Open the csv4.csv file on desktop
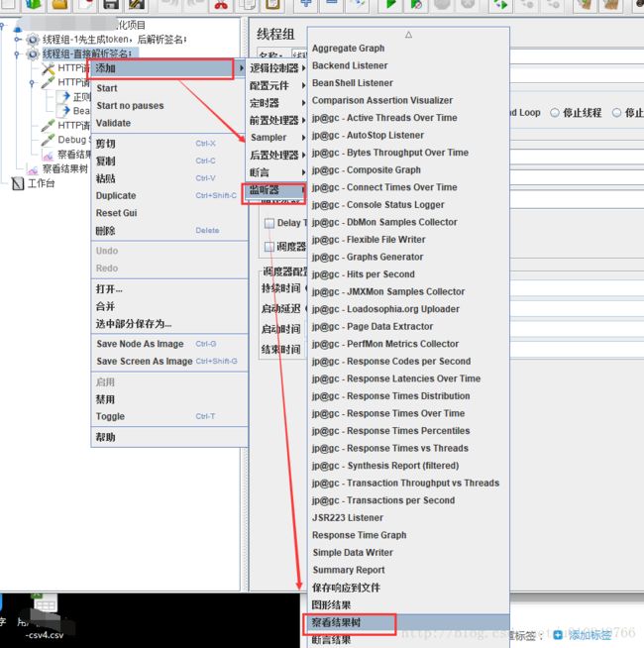Viewport: 644px width, 648px height. pos(45,615)
